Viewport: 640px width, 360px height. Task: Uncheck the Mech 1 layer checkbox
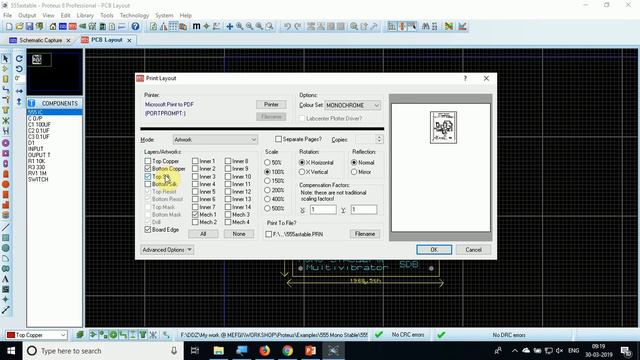195,214
